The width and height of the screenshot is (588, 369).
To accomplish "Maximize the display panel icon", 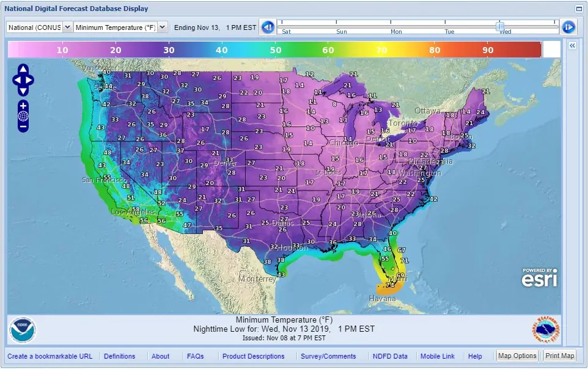I will (579, 9).
